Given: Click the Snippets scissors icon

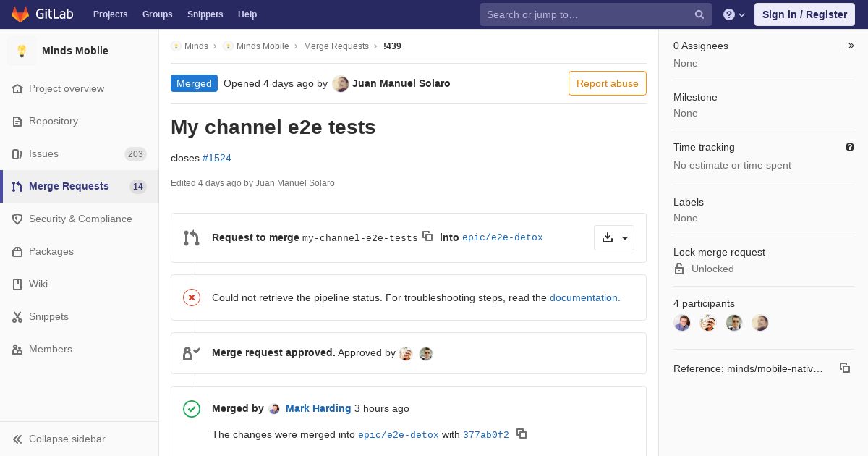Looking at the screenshot, I should pos(17,316).
